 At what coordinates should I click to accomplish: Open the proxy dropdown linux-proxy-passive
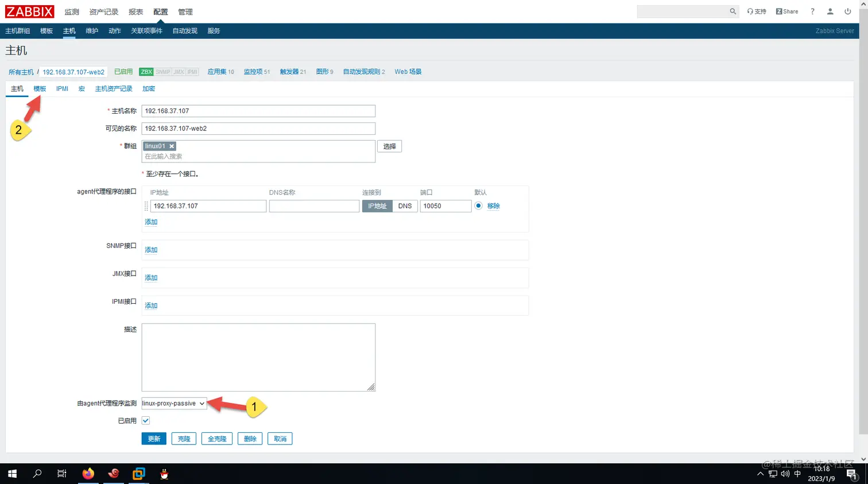[174, 404]
